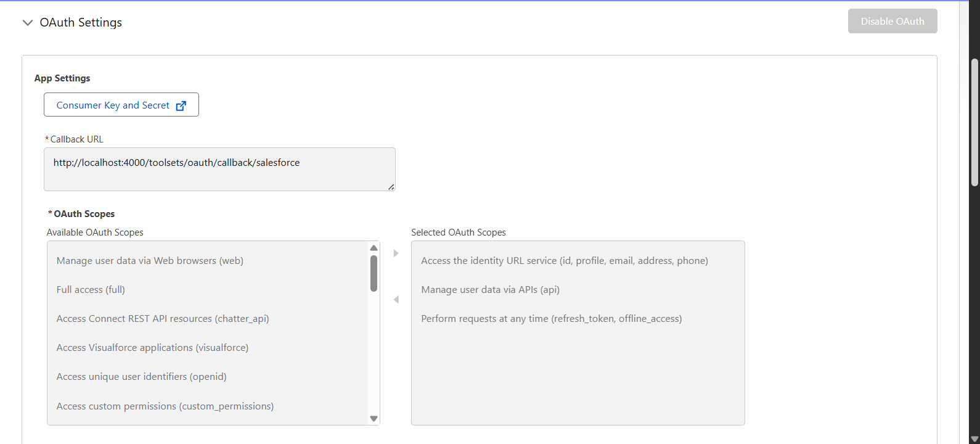This screenshot has width=980, height=444.
Task: Select Access unique user identifiers (openid)
Action: pyautogui.click(x=141, y=377)
